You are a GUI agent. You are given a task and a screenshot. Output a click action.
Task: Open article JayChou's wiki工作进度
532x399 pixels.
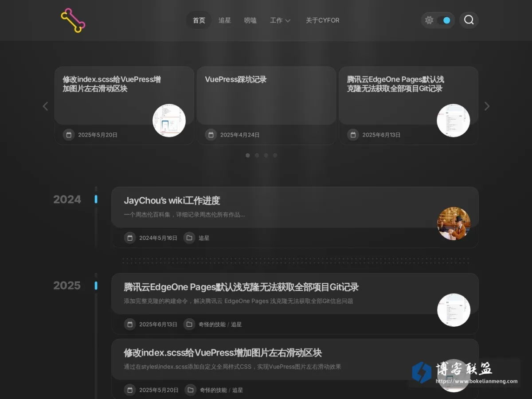click(x=172, y=200)
